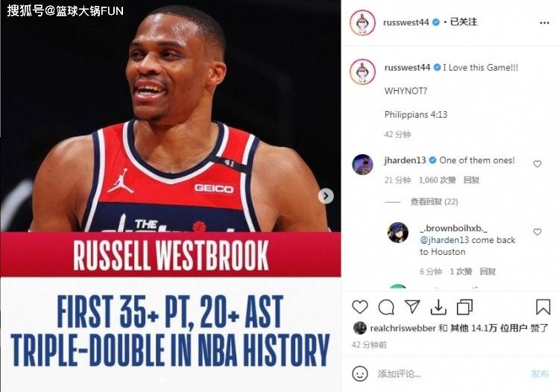This screenshot has width=559, height=392.
Task: Click the copy/duplicate icon
Action: tap(464, 307)
